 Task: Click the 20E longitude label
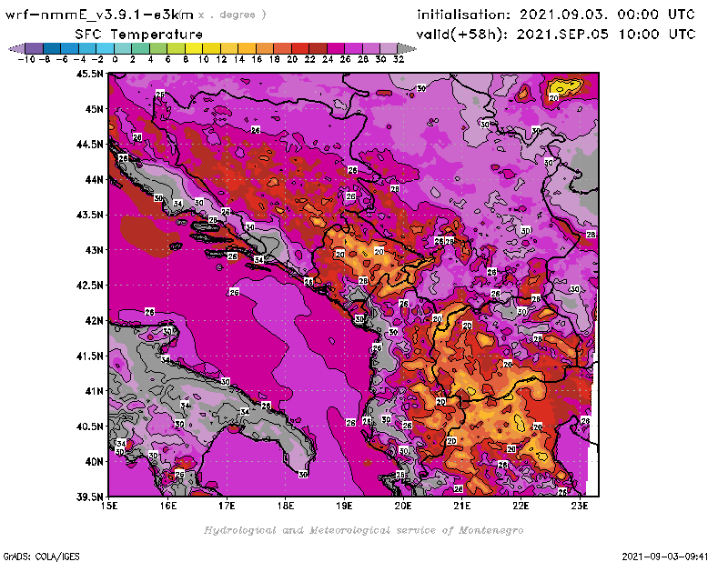403,506
